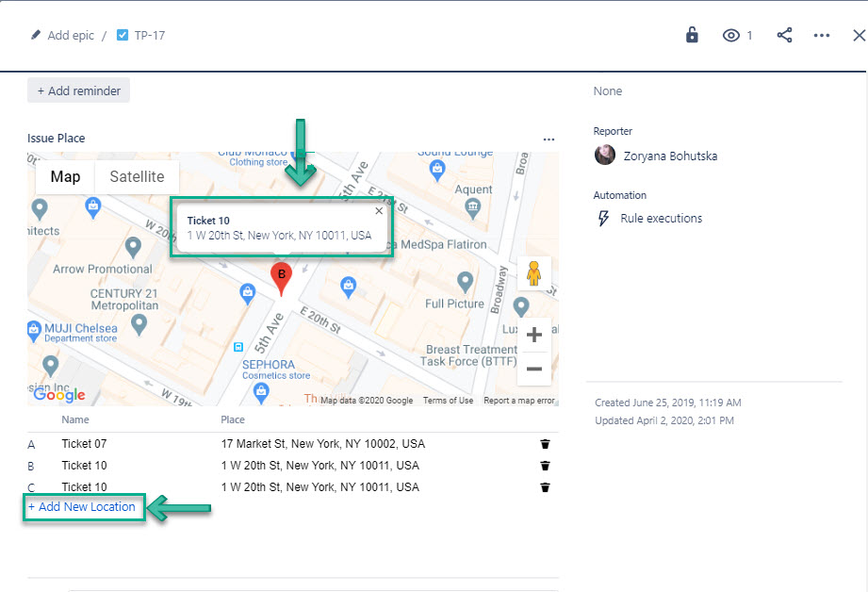Switch map to Satellite view
Image resolution: width=868 pixels, height=592 pixels.
[137, 176]
